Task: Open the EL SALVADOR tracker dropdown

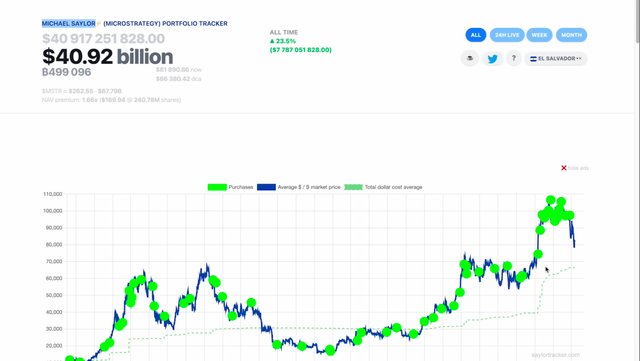Action: [556, 59]
